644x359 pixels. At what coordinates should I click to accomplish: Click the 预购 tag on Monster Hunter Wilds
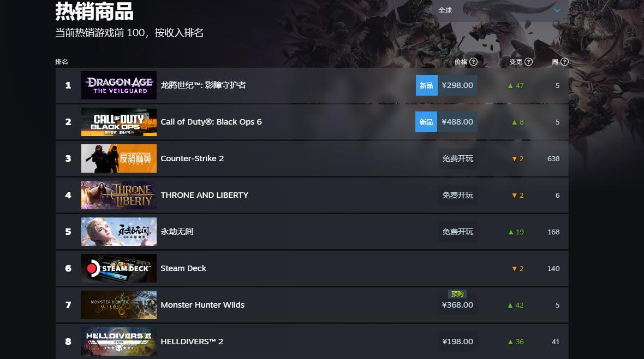457,293
